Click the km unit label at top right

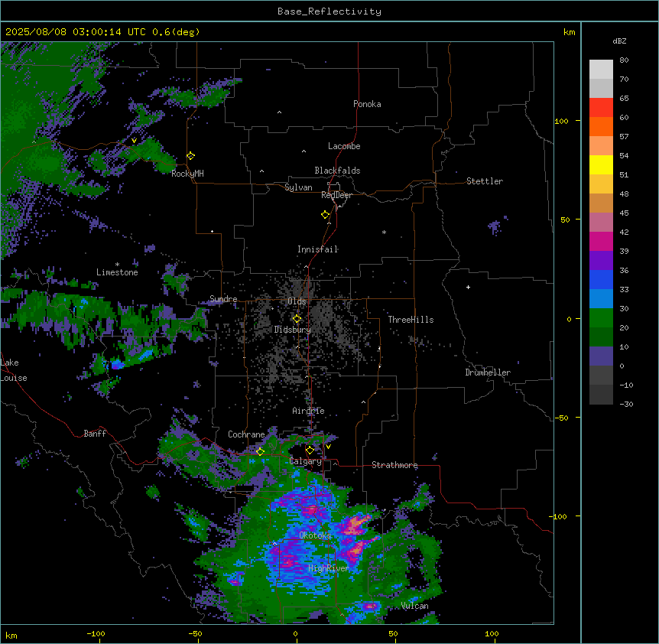(x=569, y=32)
